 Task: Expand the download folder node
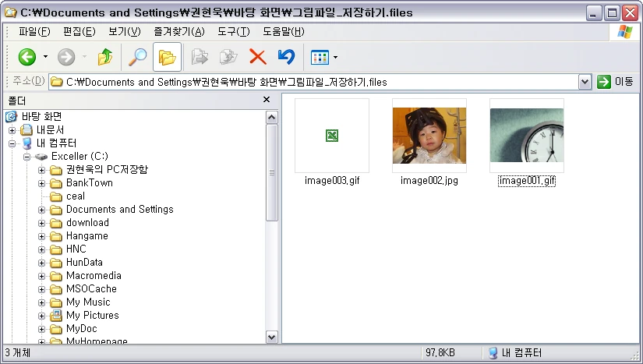pyautogui.click(x=42, y=223)
